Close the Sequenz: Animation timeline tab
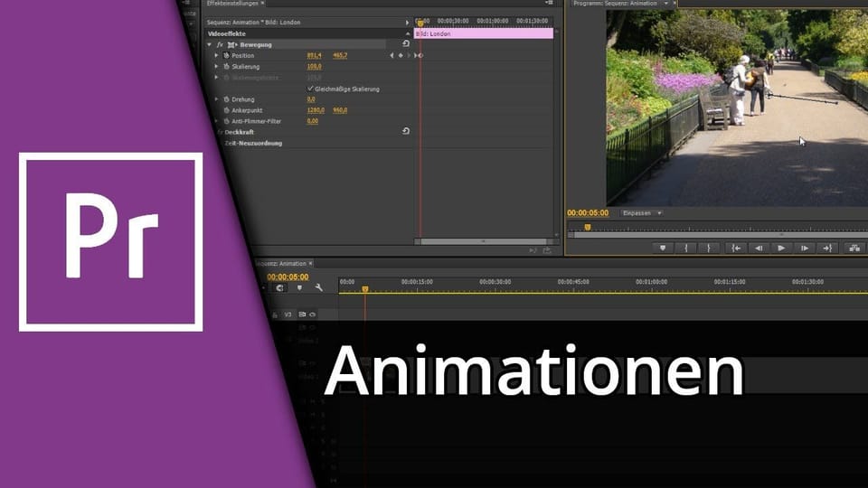Screen dimensions: 868x488 (310, 263)
